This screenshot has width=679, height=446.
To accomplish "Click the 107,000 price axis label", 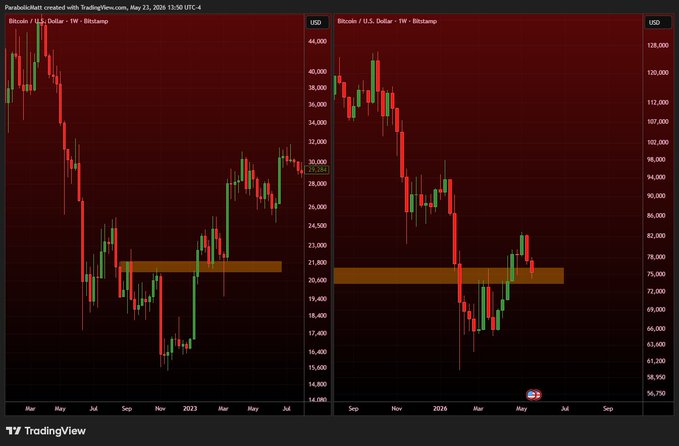I will [x=658, y=122].
